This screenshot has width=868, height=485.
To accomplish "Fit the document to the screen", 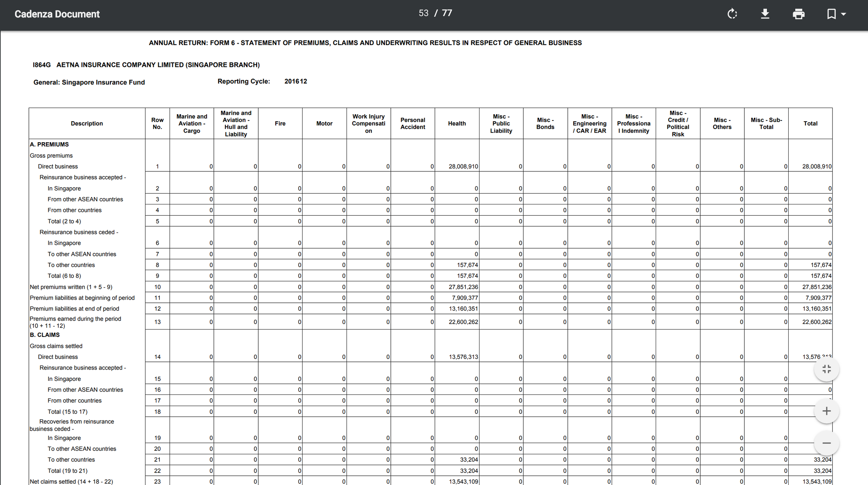I will (826, 369).
